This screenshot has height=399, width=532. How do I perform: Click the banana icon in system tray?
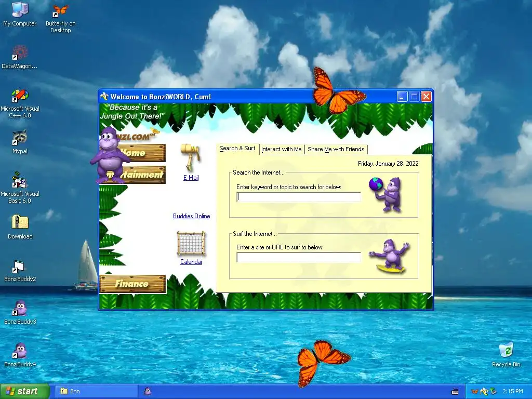point(484,392)
